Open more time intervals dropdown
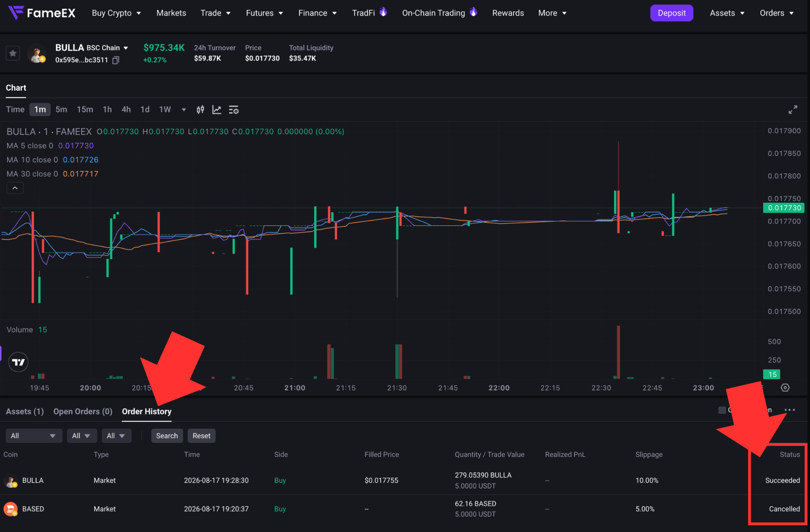810x532 pixels. point(184,110)
